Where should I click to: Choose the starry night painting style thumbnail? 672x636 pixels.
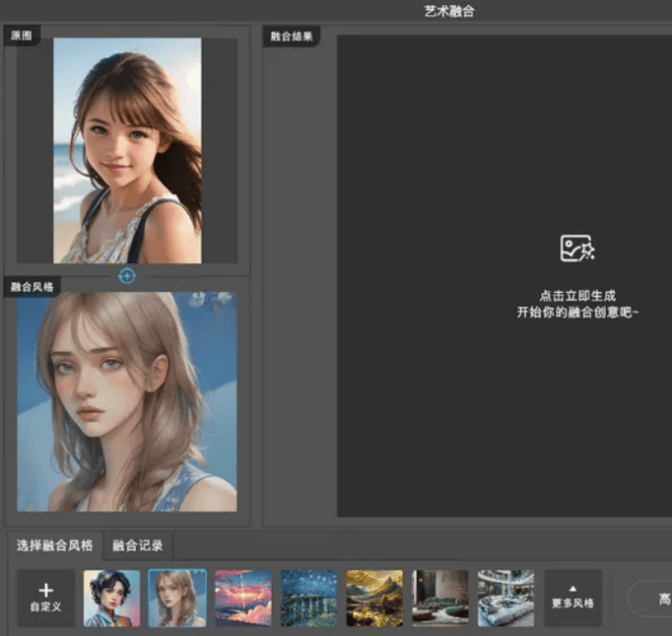click(x=309, y=598)
